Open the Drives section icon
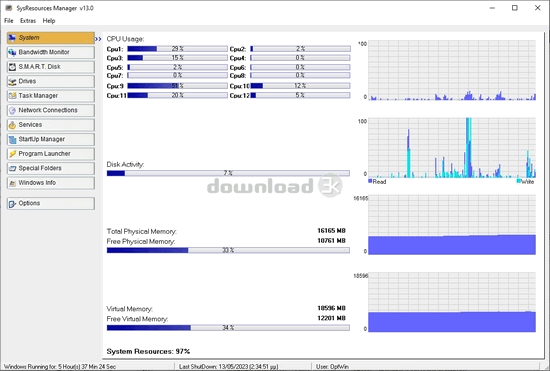Viewport: 550px width, 371px height. tap(12, 81)
